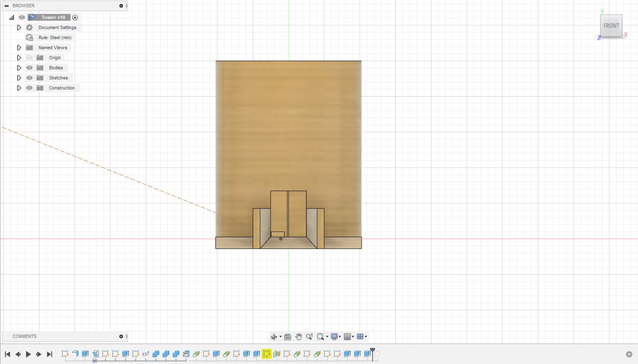Select the Mirror feature in the timeline

(277, 354)
